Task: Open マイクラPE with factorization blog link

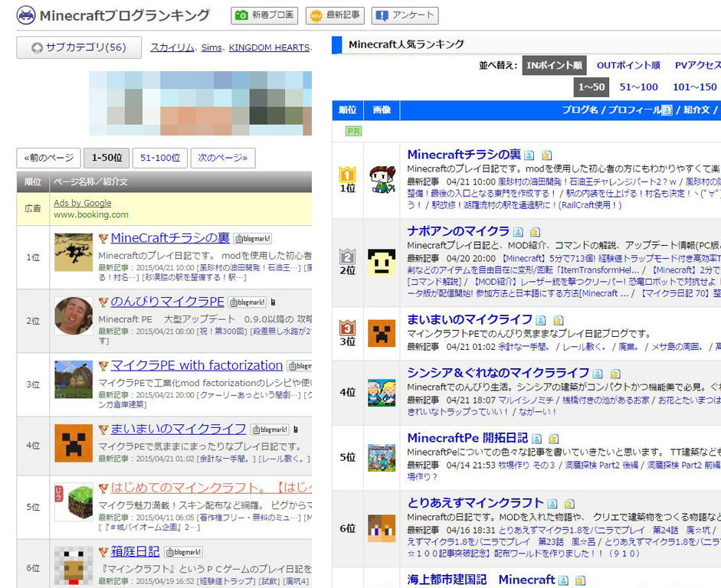Action: click(x=197, y=365)
